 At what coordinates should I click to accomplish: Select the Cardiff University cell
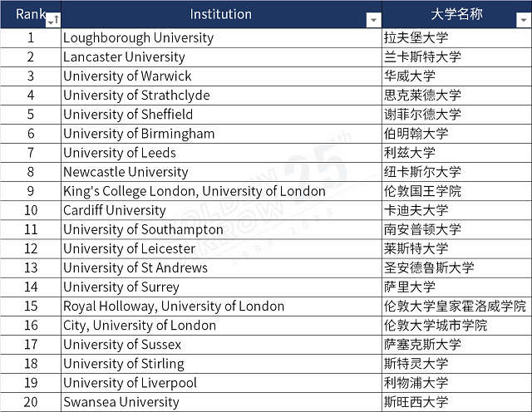221,210
